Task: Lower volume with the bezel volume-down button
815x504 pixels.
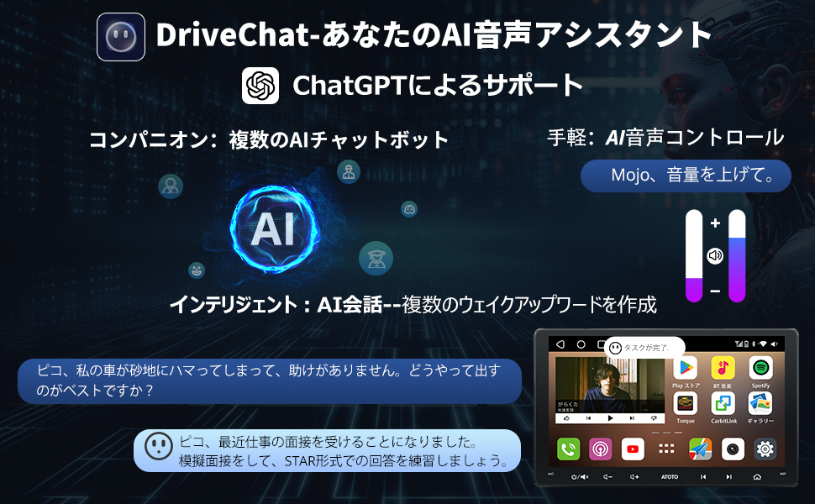Action: (x=607, y=477)
